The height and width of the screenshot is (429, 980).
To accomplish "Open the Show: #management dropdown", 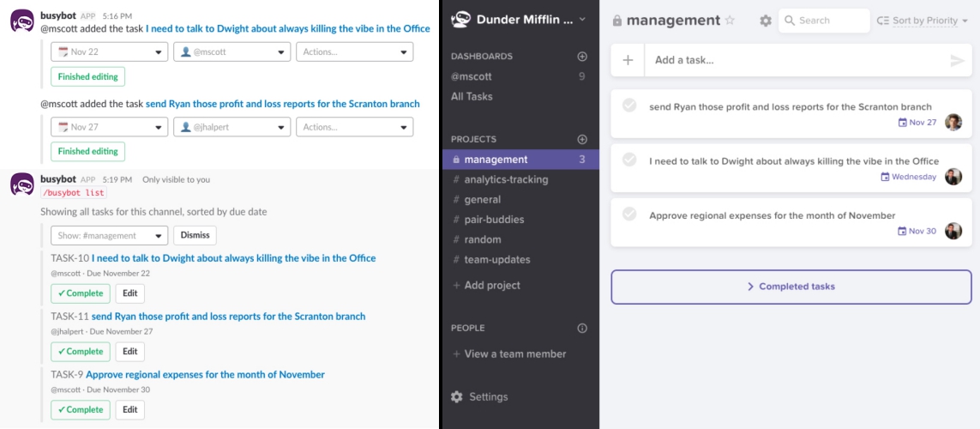I will pyautogui.click(x=110, y=236).
